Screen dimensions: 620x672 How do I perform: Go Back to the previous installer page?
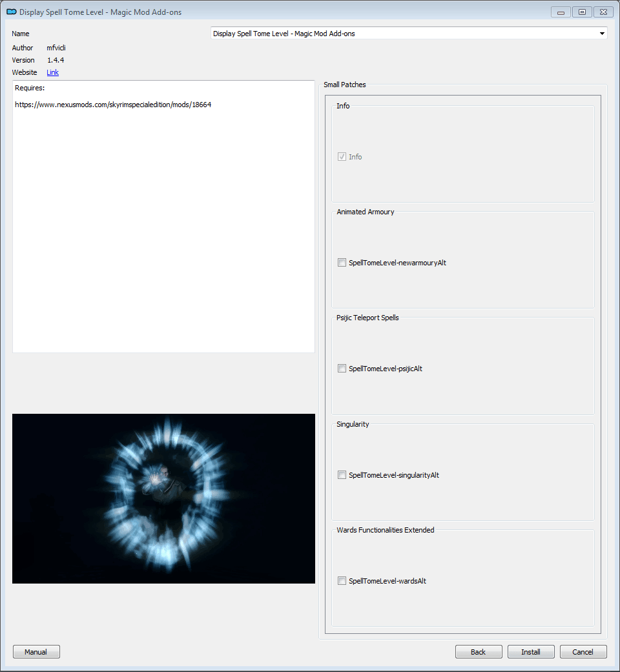pos(479,651)
